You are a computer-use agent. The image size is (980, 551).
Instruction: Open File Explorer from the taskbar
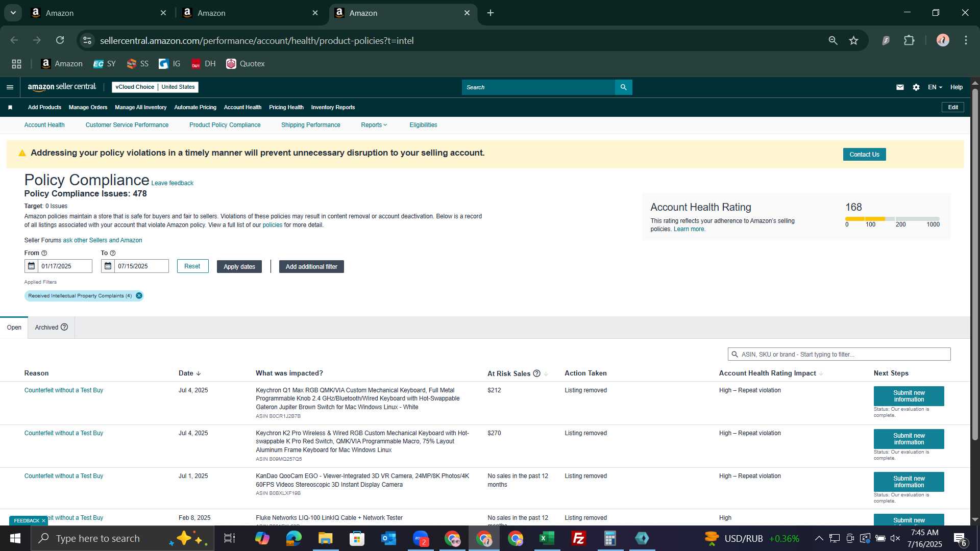pos(326,538)
